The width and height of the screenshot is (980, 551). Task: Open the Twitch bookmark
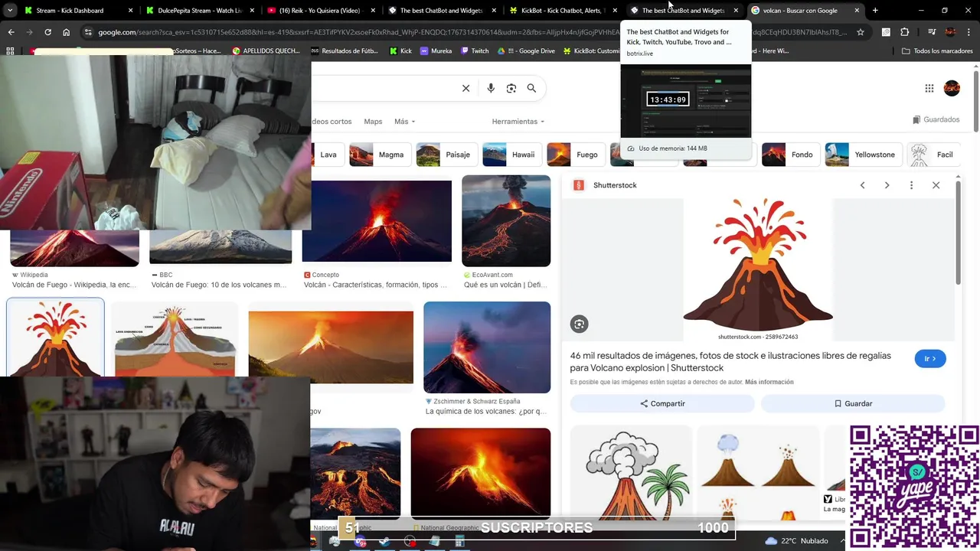click(x=475, y=51)
